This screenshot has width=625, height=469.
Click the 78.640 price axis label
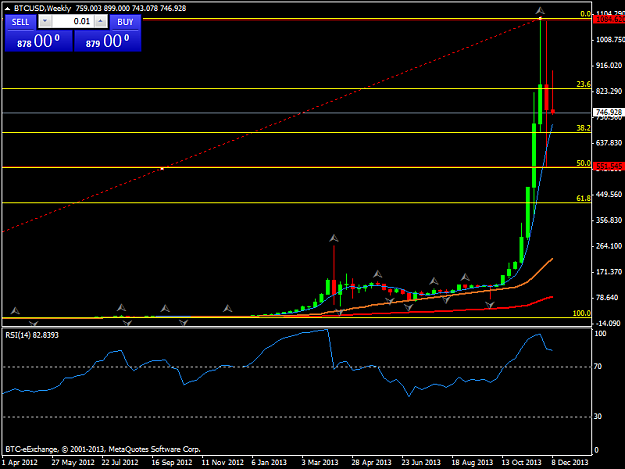[607, 298]
